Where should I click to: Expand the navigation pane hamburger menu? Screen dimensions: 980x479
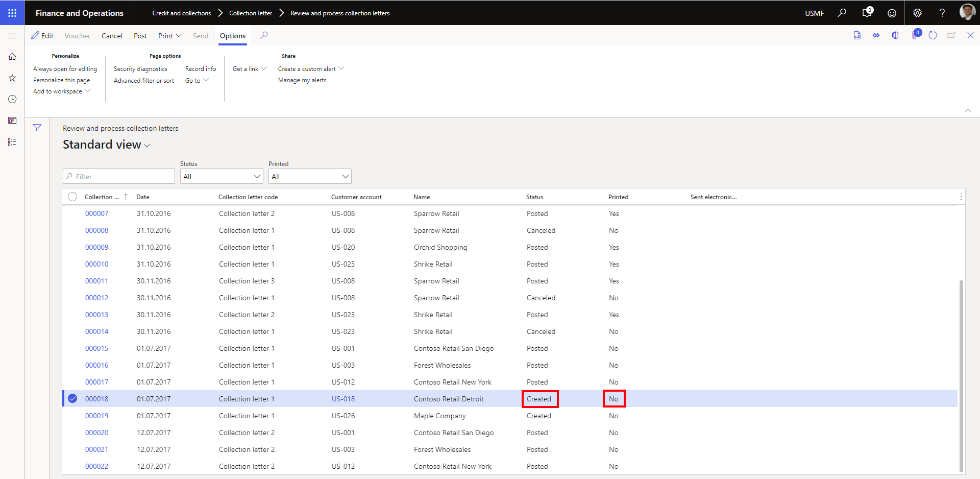tap(12, 36)
